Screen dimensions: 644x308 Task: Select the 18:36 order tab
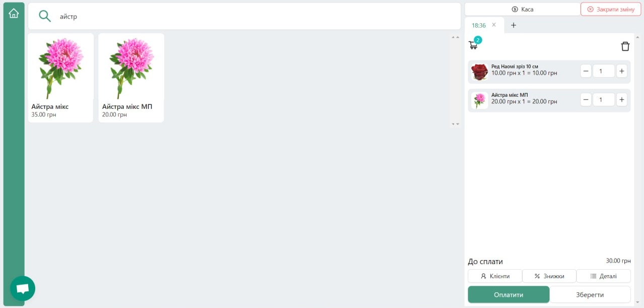point(479,25)
